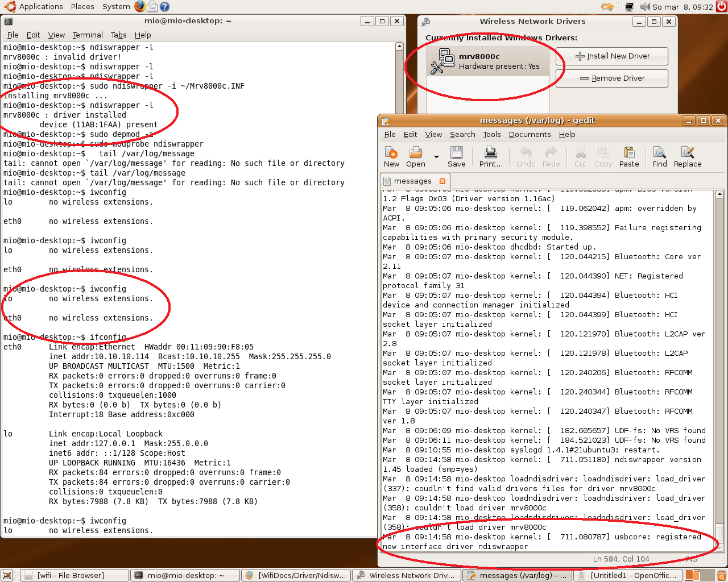Expand the Open recent files dropdown arrow
The width and height of the screenshot is (728, 582).
click(x=436, y=157)
